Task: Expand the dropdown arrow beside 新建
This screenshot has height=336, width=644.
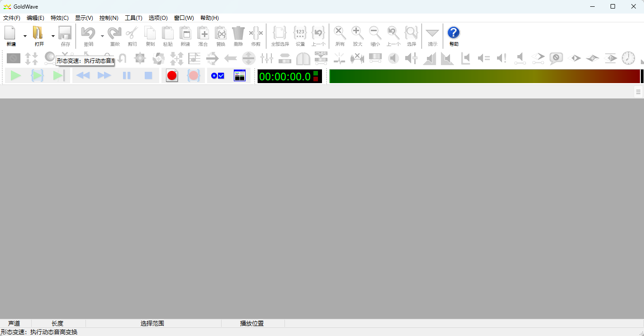Action: click(x=25, y=36)
